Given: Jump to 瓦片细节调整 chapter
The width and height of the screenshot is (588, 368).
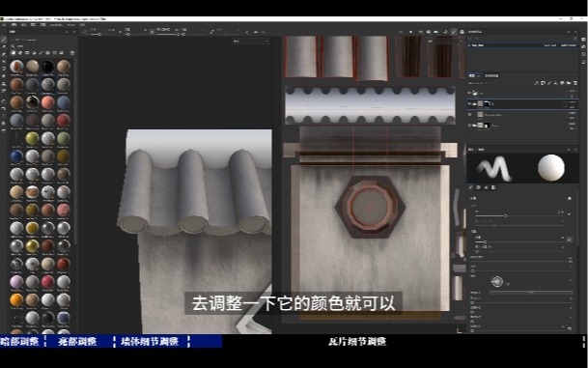Looking at the screenshot, I should coord(357,341).
